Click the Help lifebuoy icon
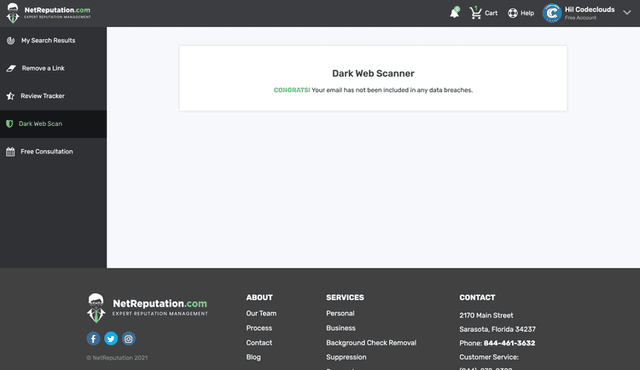Image resolution: width=640 pixels, height=370 pixels. [x=513, y=13]
